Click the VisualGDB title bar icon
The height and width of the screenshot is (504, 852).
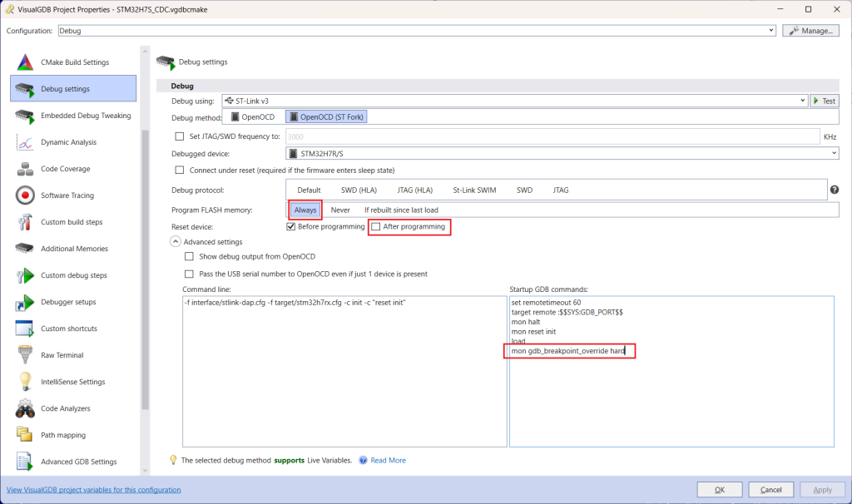tap(10, 9)
